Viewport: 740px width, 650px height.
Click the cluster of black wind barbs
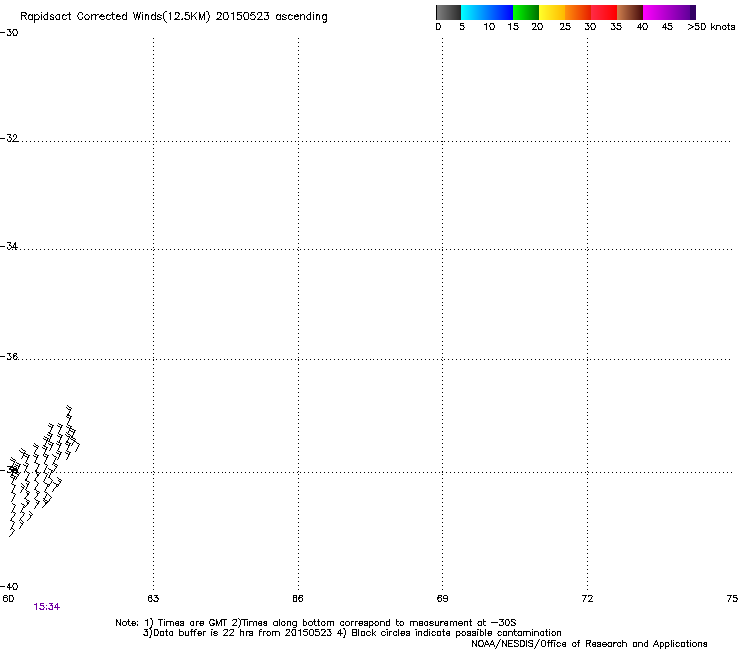[43, 471]
